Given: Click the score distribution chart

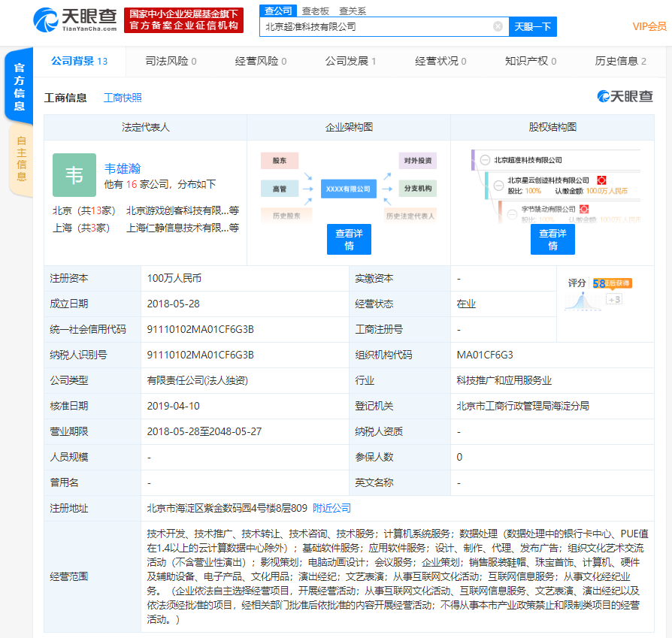Looking at the screenshot, I should (583, 301).
